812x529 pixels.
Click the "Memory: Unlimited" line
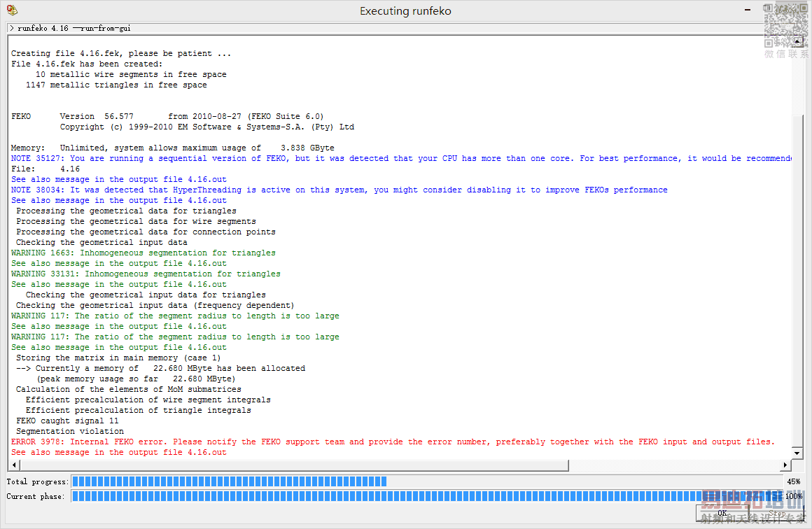pos(173,148)
